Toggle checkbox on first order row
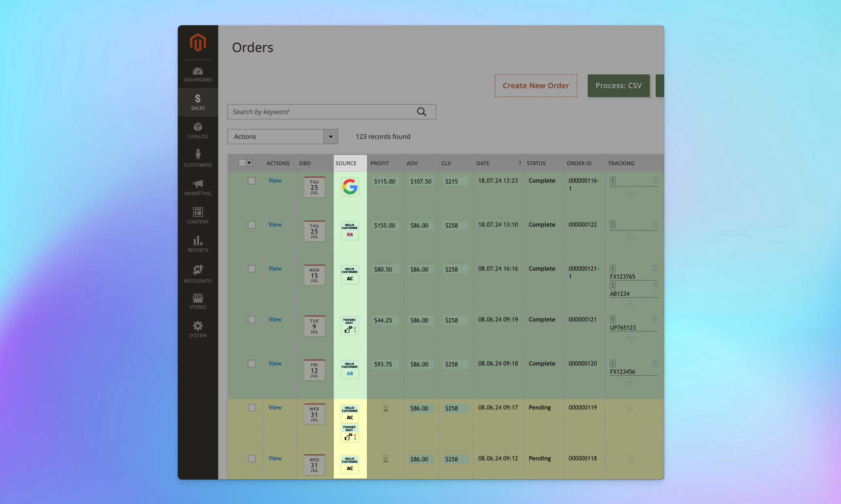 tap(252, 180)
